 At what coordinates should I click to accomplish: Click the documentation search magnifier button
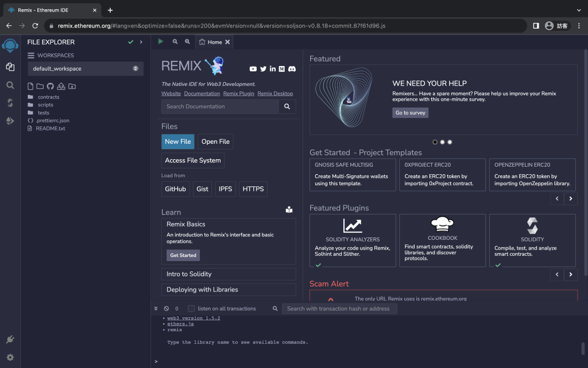287,106
